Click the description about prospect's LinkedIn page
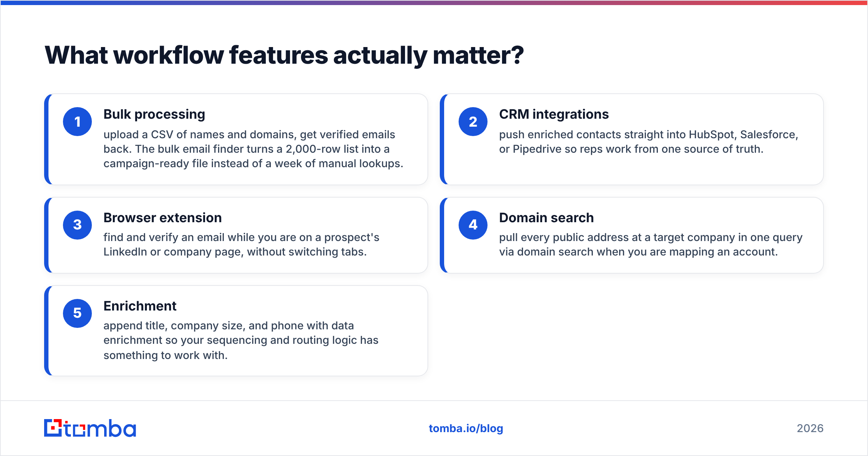This screenshot has width=868, height=456. pos(241,245)
